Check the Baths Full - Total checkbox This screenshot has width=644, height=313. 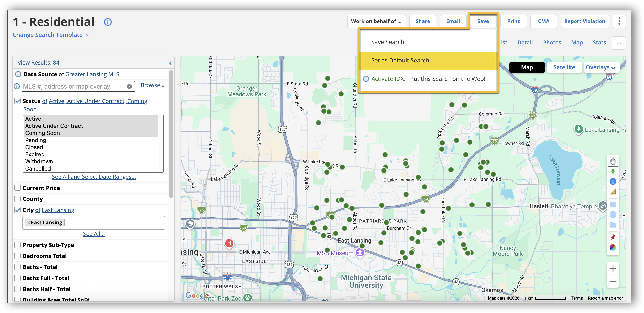coord(17,278)
